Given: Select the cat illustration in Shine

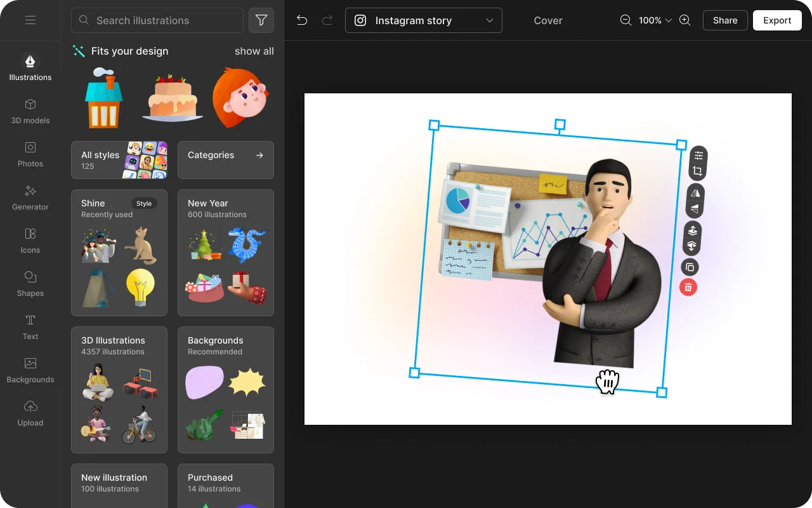Looking at the screenshot, I should (141, 245).
